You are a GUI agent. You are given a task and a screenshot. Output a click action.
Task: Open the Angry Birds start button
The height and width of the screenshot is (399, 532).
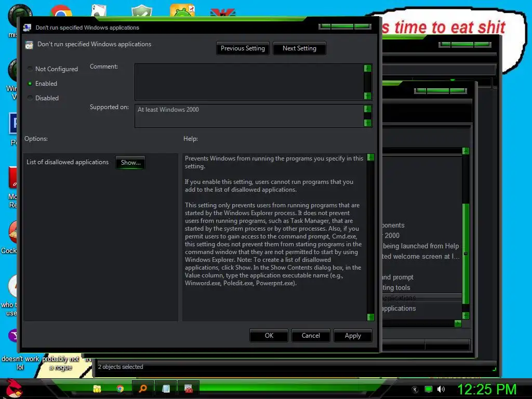click(14, 388)
